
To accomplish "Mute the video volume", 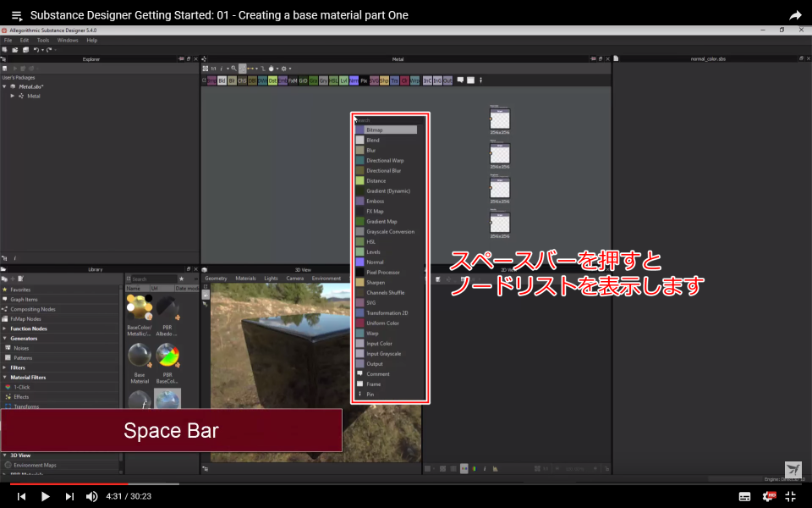I will pyautogui.click(x=91, y=496).
